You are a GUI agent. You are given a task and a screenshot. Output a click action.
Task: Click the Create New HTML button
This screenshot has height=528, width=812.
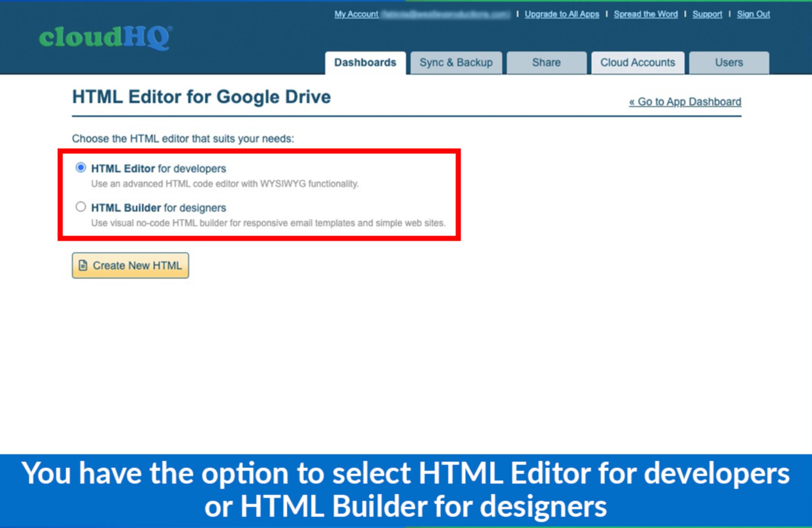coord(130,266)
